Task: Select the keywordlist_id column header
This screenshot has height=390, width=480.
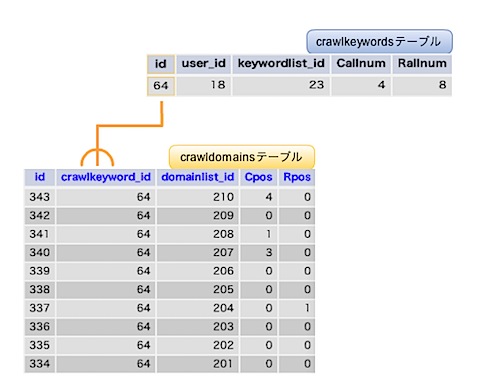Action: [281, 64]
